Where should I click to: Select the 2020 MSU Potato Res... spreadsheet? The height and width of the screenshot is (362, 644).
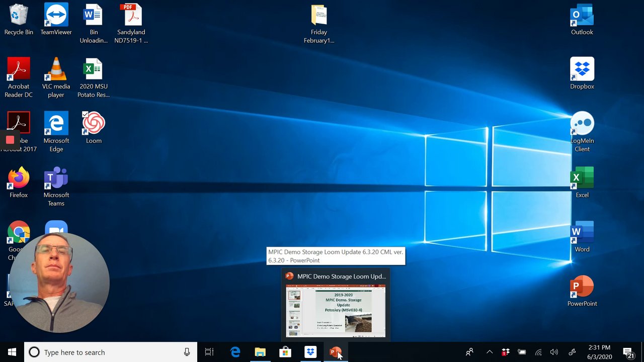(94, 77)
